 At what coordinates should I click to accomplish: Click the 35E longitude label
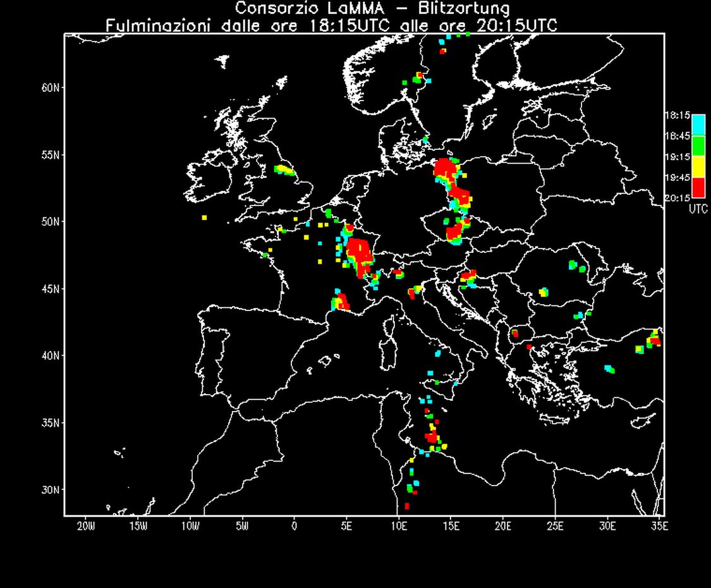click(x=659, y=526)
